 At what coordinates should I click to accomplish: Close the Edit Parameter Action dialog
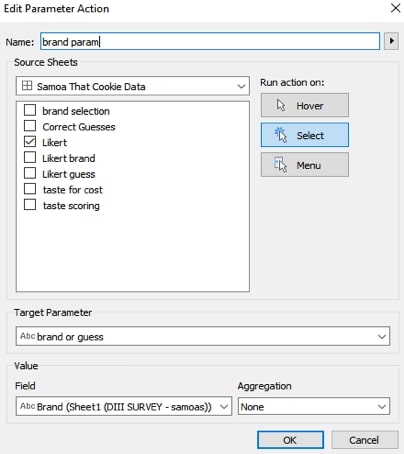point(395,8)
